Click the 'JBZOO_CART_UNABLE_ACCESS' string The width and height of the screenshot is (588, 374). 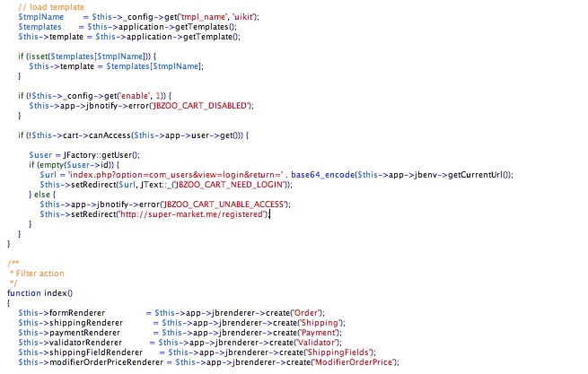224,204
